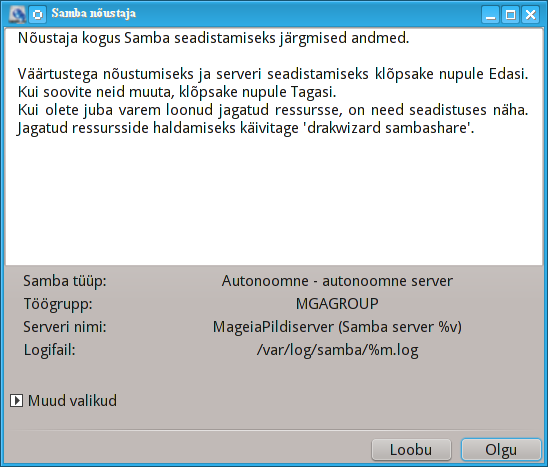Close the Samba nõustaja window

point(531,15)
